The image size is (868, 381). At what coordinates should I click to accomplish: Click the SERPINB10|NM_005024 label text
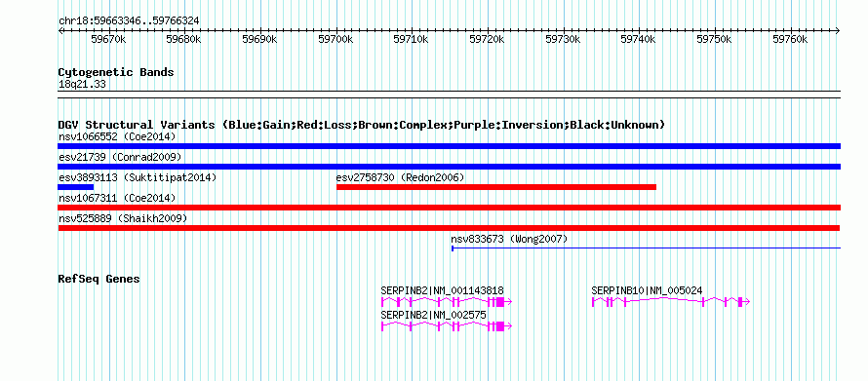point(648,290)
